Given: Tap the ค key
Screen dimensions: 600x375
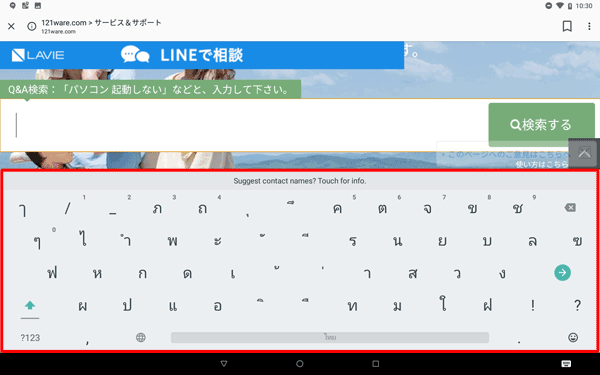Looking at the screenshot, I should [337, 208].
